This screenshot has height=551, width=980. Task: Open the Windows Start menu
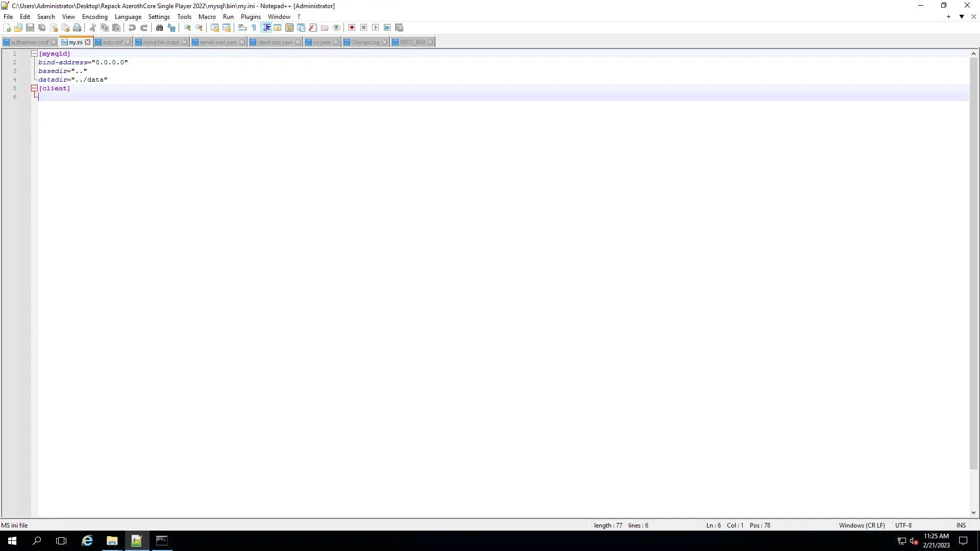coord(12,541)
